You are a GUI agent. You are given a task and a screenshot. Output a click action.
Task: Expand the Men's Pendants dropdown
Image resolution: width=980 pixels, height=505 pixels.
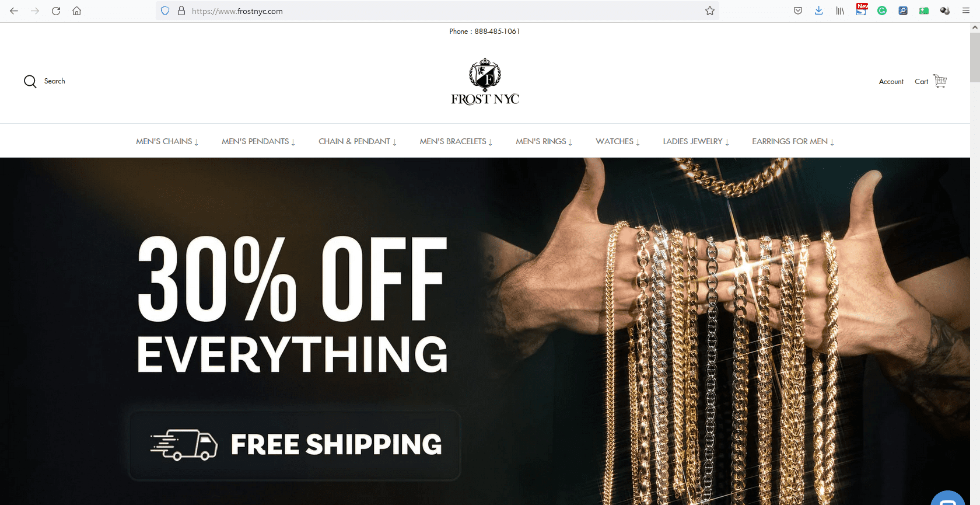tap(258, 141)
